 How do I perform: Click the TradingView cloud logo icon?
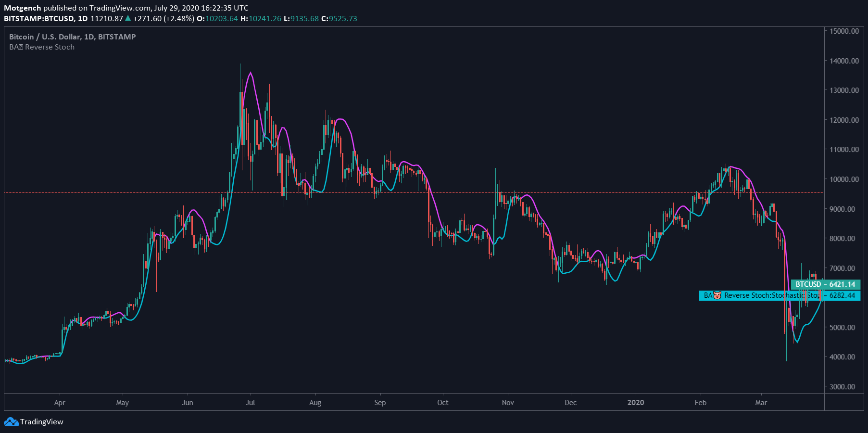pyautogui.click(x=11, y=422)
